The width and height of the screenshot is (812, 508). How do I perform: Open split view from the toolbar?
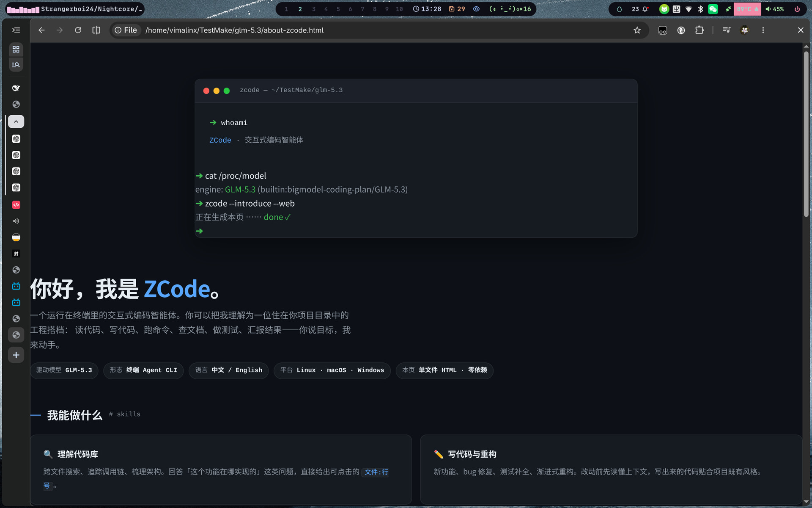click(x=96, y=30)
